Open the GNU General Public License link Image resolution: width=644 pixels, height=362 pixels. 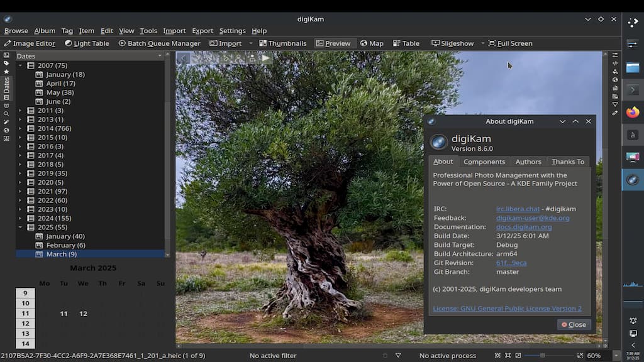tap(507, 309)
